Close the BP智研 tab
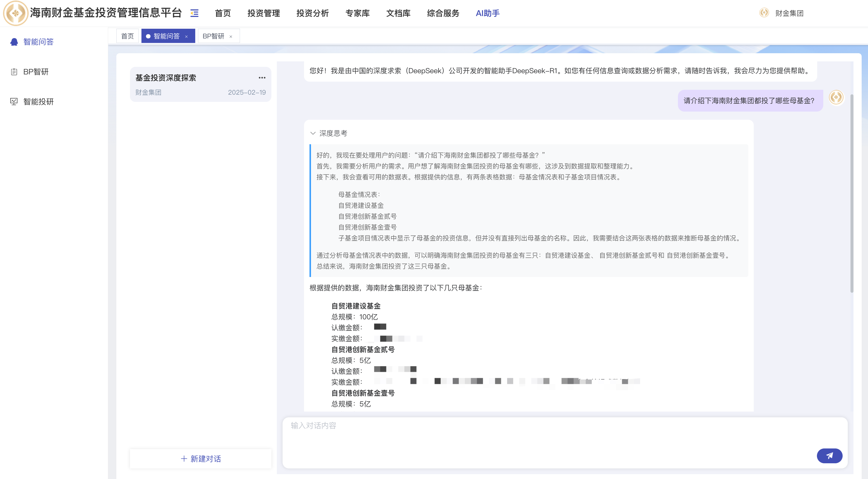 [x=231, y=36]
